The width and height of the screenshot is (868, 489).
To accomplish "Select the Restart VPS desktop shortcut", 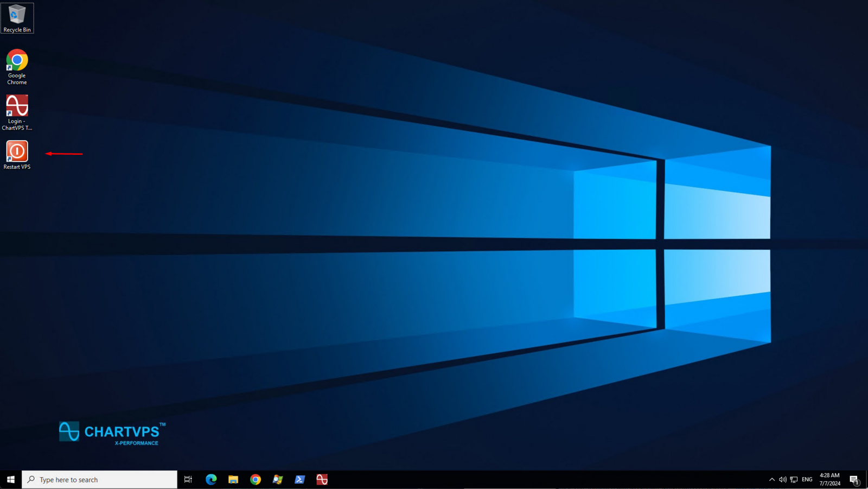I will 17,155.
